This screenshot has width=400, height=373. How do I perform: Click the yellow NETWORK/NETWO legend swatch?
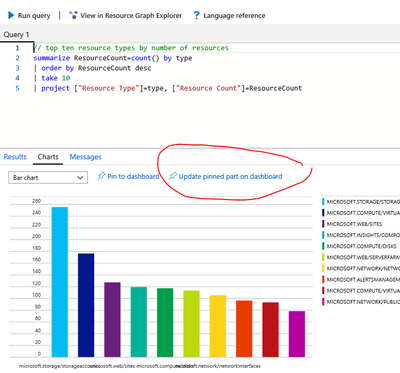pyautogui.click(x=323, y=268)
